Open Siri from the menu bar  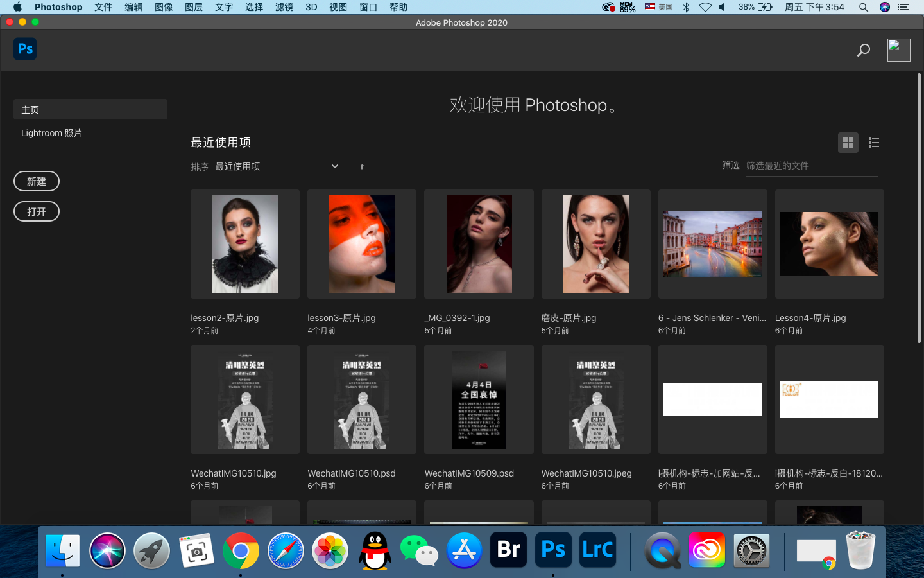coord(885,7)
